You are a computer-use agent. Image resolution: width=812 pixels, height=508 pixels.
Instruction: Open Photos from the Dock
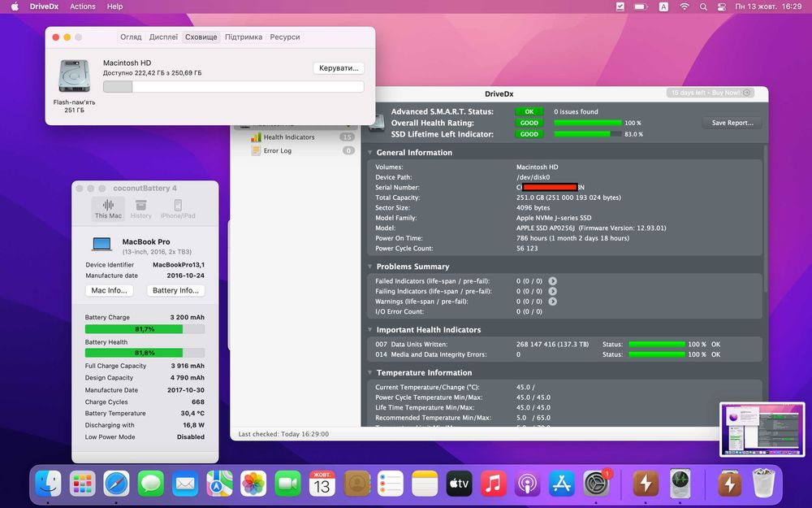click(x=253, y=484)
